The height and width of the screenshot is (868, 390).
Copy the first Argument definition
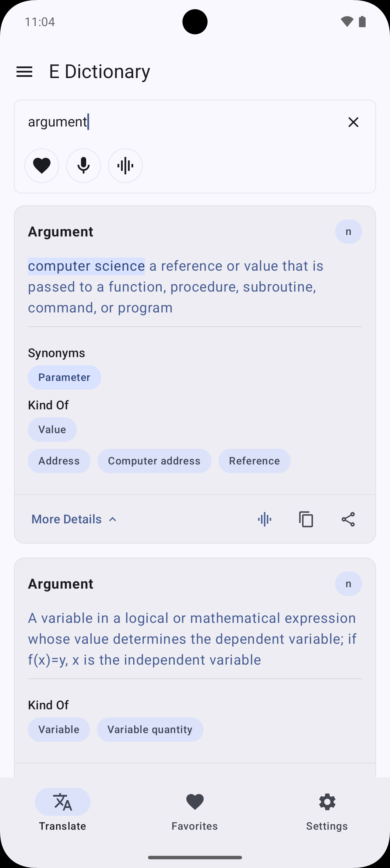click(x=306, y=519)
